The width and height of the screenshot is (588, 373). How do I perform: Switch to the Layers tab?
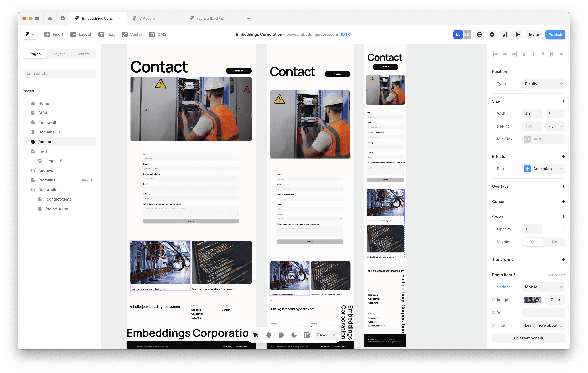point(59,54)
